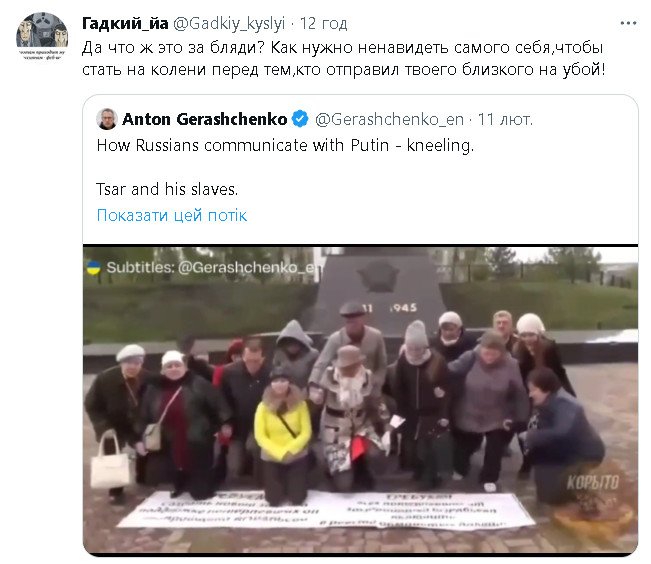Open the tweet via 12 год timestamp
Screen dimensions: 651x564
323,24
